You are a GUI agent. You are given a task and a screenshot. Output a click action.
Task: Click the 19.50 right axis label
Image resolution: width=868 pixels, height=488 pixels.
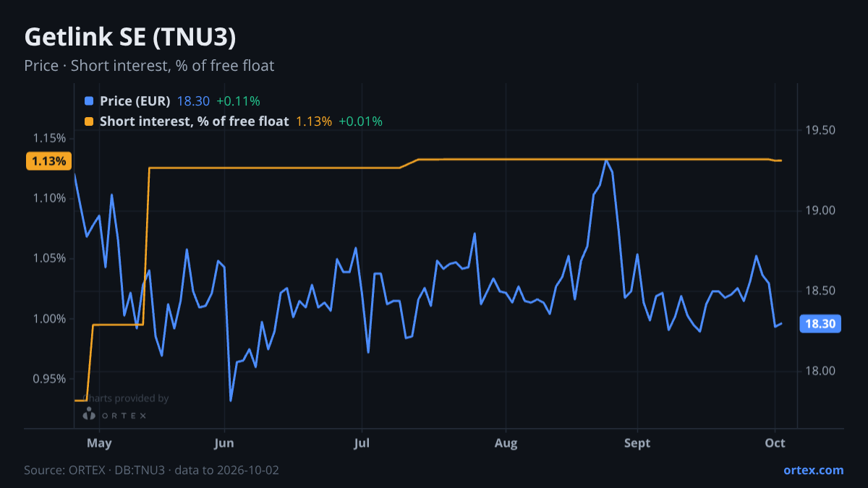pos(819,130)
